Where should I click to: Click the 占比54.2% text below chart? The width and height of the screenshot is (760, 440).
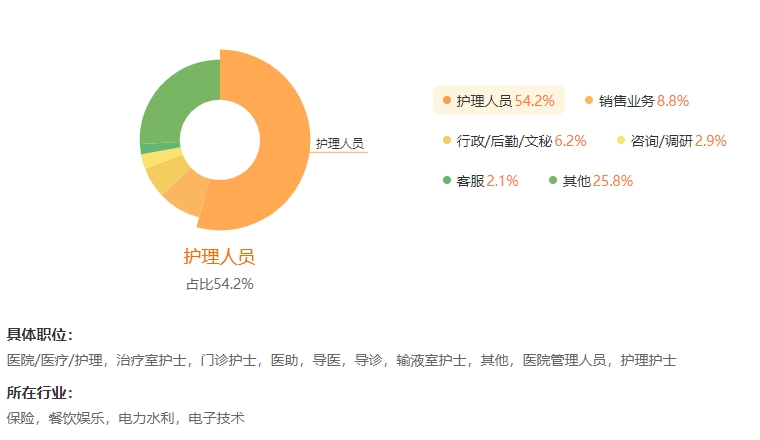tap(220, 284)
